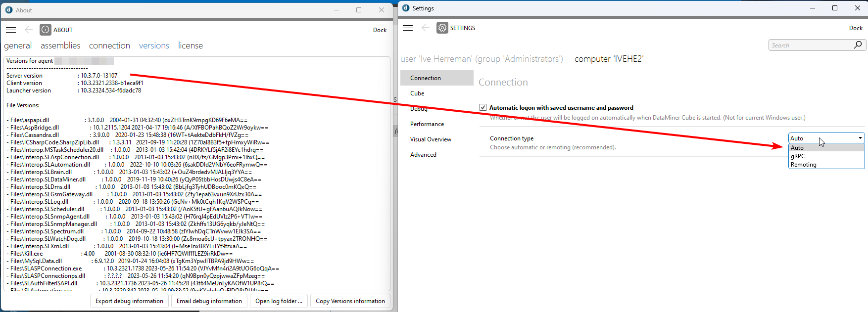868x312 pixels.
Task: Click the Files\Interop.SLWatchDog.dll entry
Action: coord(137,239)
